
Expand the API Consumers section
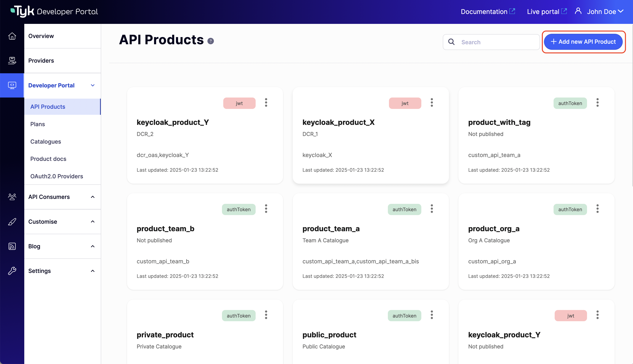93,197
